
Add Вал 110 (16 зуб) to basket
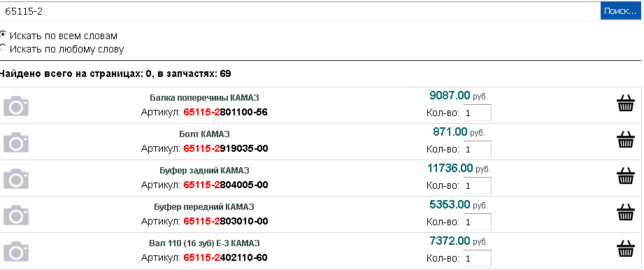pyautogui.click(x=626, y=248)
